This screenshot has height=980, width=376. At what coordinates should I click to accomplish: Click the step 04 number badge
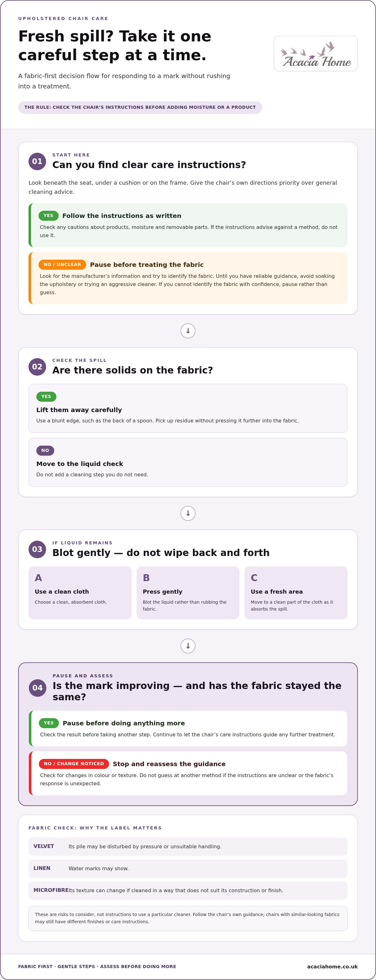pos(38,688)
